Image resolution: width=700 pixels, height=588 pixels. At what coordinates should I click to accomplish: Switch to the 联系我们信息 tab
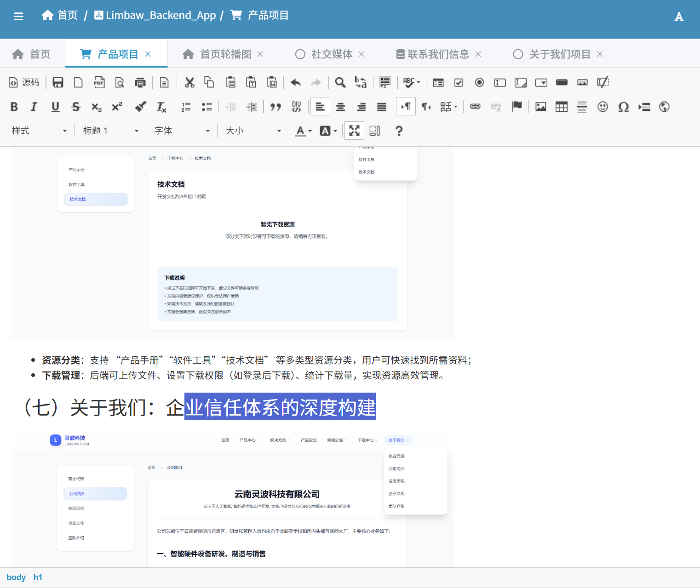click(x=438, y=54)
